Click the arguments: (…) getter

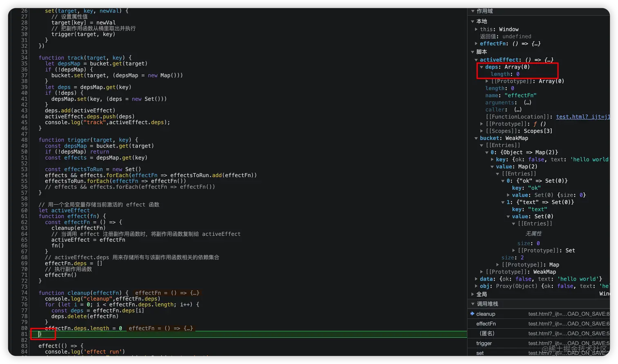pos(527,103)
